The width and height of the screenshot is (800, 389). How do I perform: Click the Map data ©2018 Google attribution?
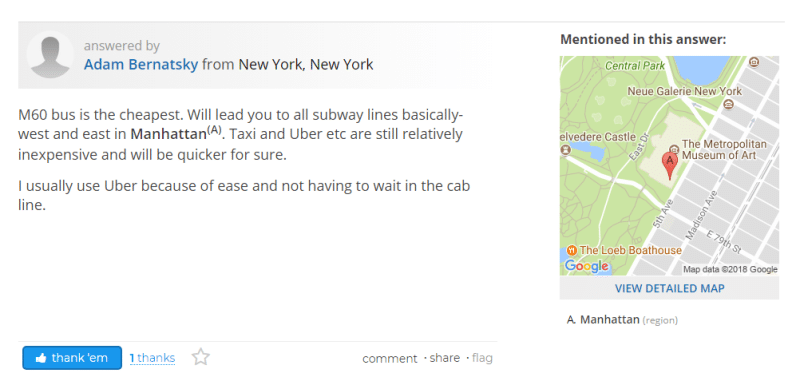point(730,270)
